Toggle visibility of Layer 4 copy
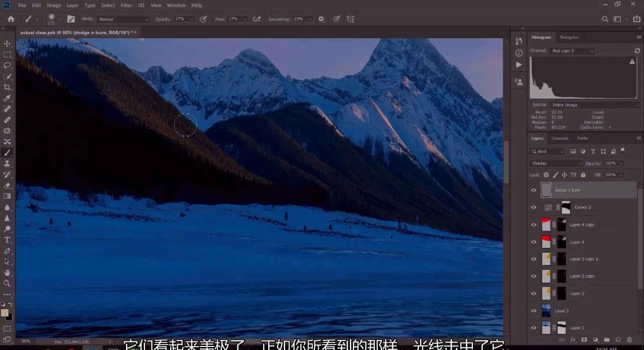Screen dimensions: 644x350 pos(534,225)
